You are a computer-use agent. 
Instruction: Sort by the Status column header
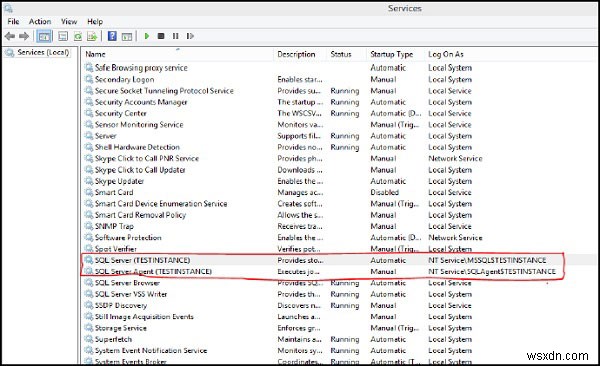pyautogui.click(x=341, y=54)
